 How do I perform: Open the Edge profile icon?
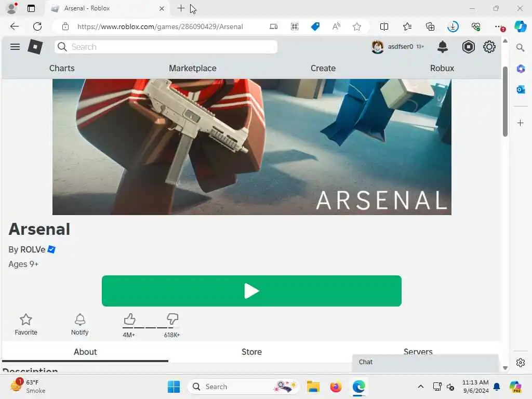tap(12, 8)
